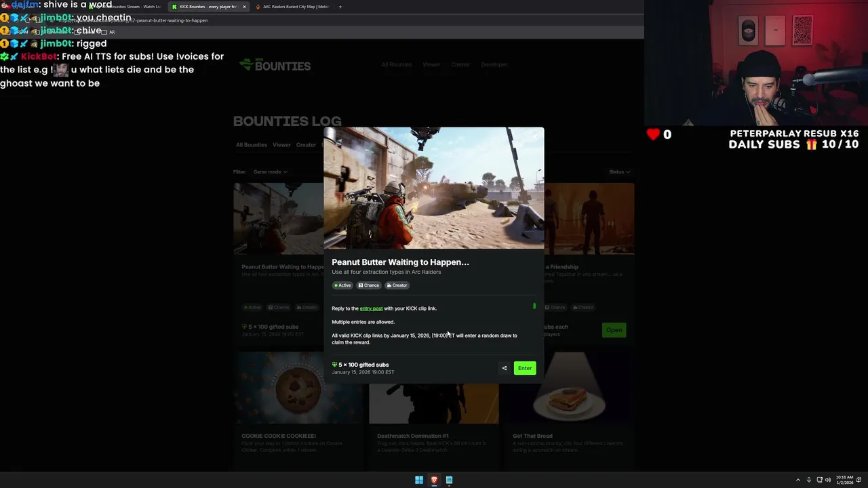Click the 'Peanut Butter Waiting to Happen...' dialog title
Image resolution: width=868 pixels, height=488 pixels.
coord(400,262)
